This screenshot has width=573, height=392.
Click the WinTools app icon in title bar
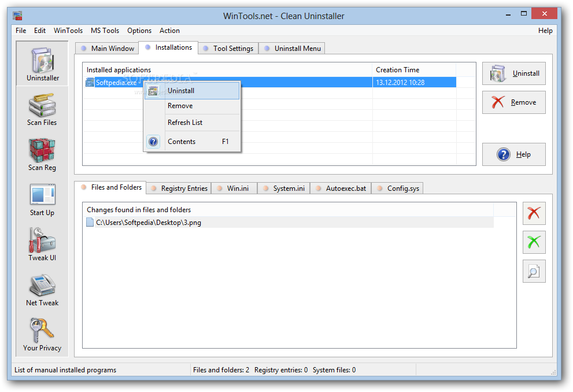tap(17, 16)
